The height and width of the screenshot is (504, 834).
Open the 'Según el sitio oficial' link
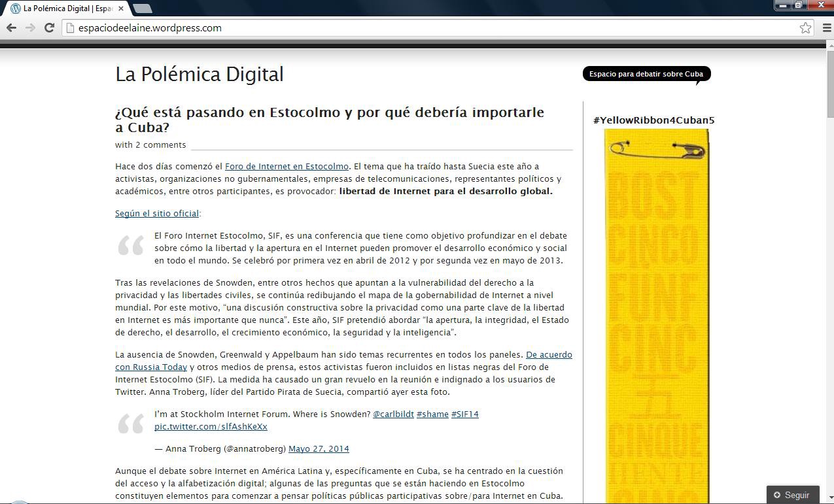pyautogui.click(x=157, y=214)
